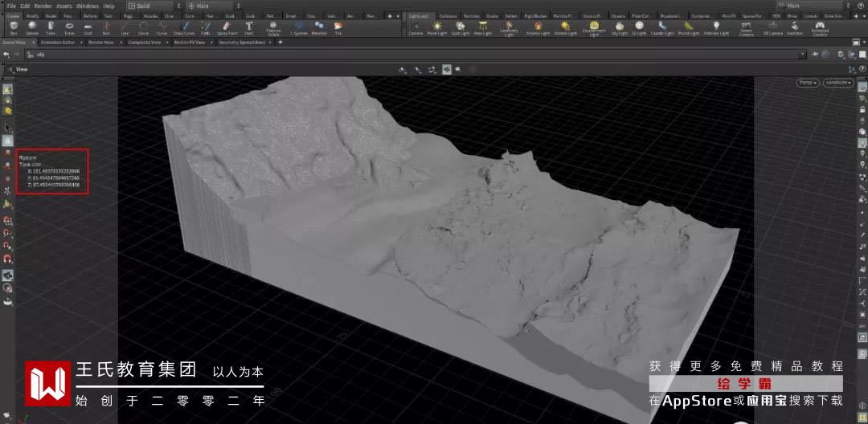Toggle the snapping magnet in left toolbar

[8, 259]
